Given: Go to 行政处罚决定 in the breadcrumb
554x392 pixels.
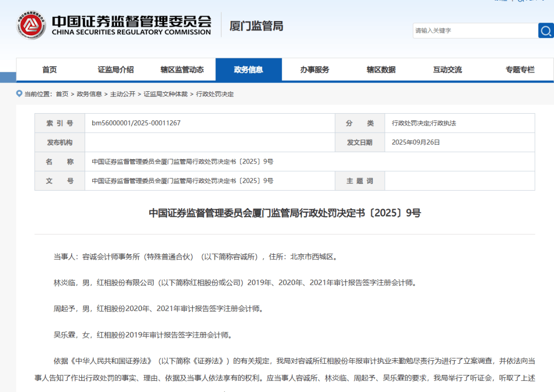Looking at the screenshot, I should click(215, 94).
